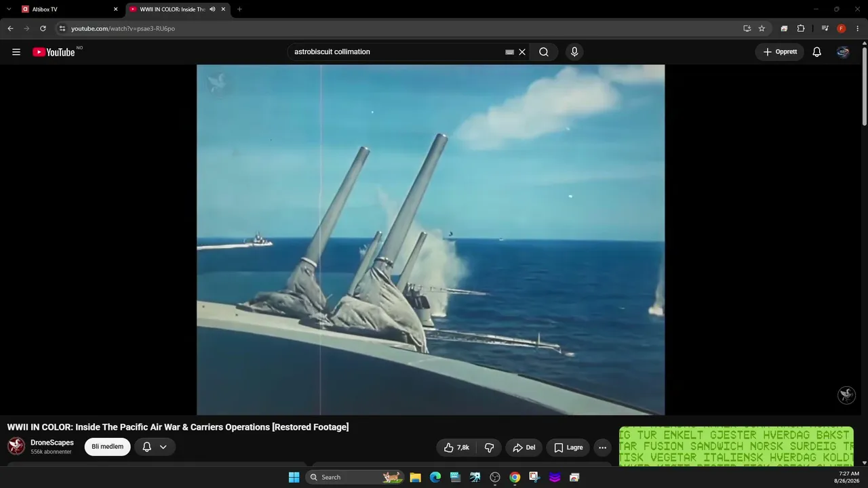868x488 pixels.
Task: Open the media controls music-note icon
Action: [825, 28]
